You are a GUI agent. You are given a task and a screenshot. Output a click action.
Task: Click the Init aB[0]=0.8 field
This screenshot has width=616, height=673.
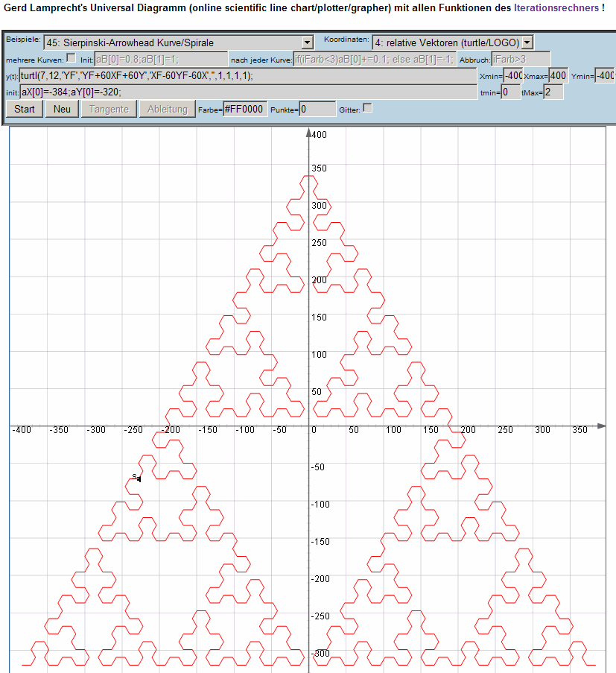(161, 59)
